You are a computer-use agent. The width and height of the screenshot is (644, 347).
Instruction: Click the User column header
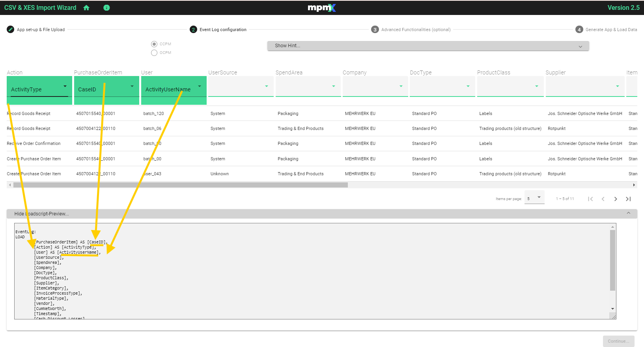click(147, 72)
